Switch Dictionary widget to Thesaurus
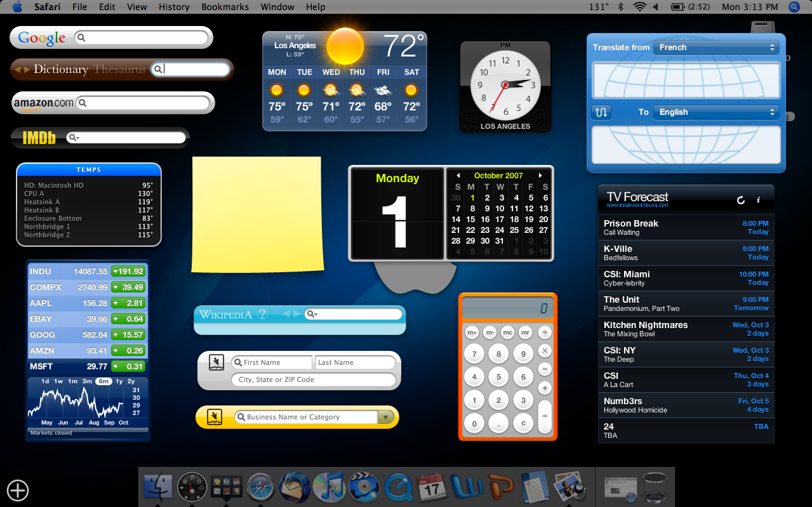The image size is (812, 507). pyautogui.click(x=119, y=69)
